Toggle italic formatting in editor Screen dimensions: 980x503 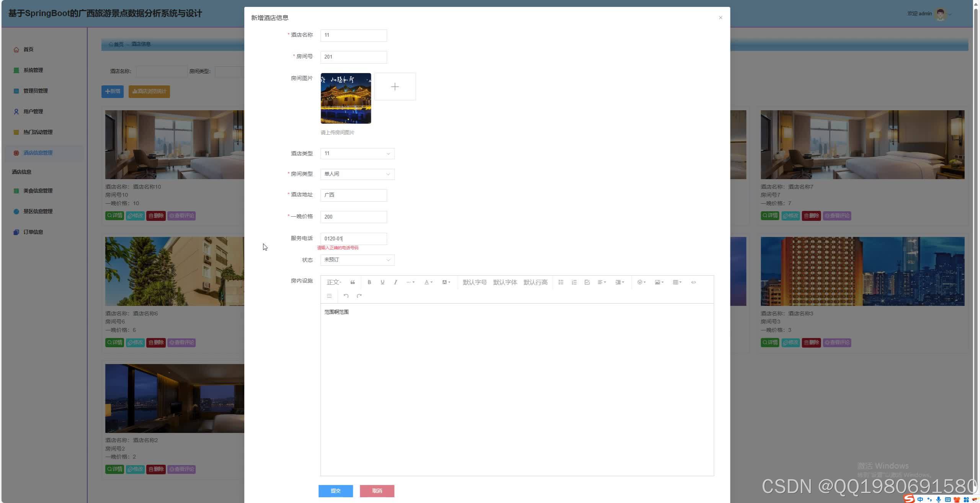395,282
